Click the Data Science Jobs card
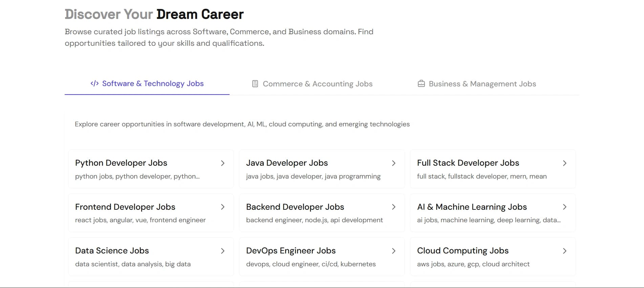This screenshot has height=288, width=644. point(151,256)
